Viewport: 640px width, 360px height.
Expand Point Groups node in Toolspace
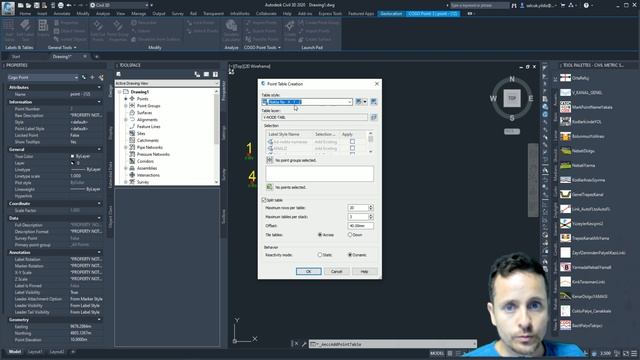coord(126,106)
